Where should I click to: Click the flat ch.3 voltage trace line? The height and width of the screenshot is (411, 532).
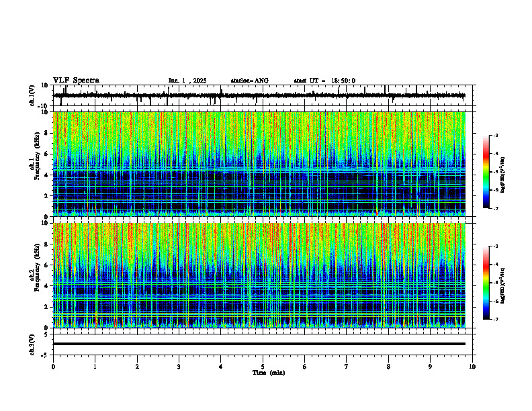pos(259,344)
